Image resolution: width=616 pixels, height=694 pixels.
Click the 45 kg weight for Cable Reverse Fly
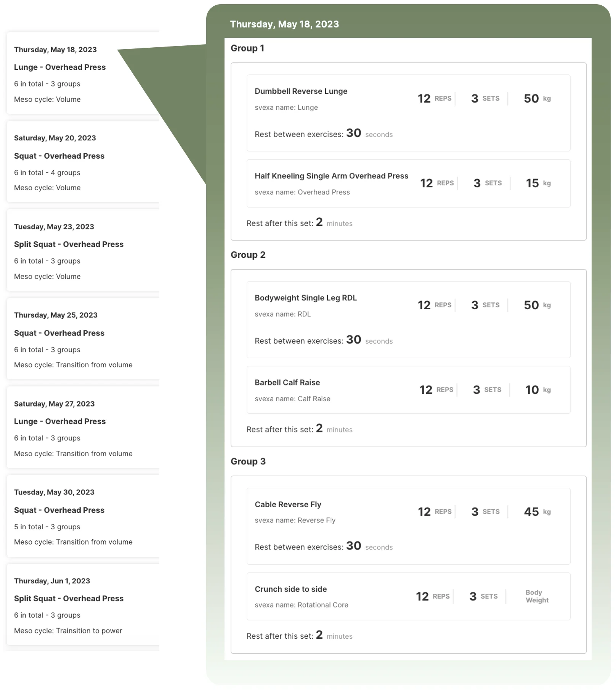537,512
